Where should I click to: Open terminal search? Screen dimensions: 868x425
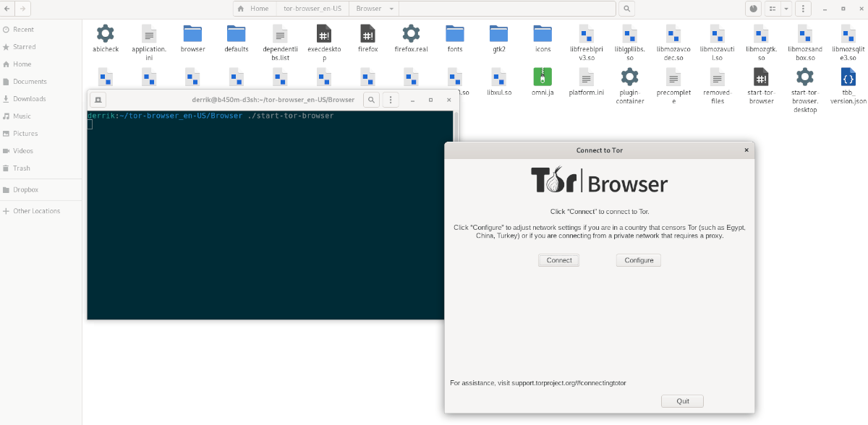click(371, 100)
